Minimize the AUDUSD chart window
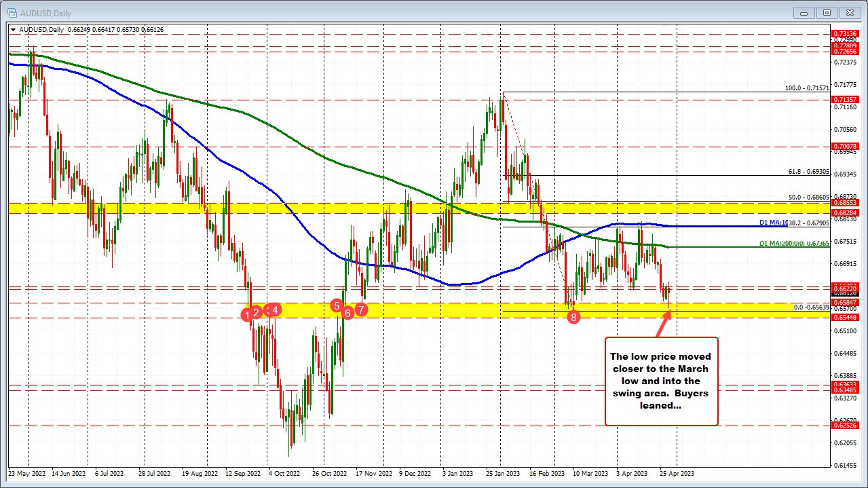 [803, 12]
